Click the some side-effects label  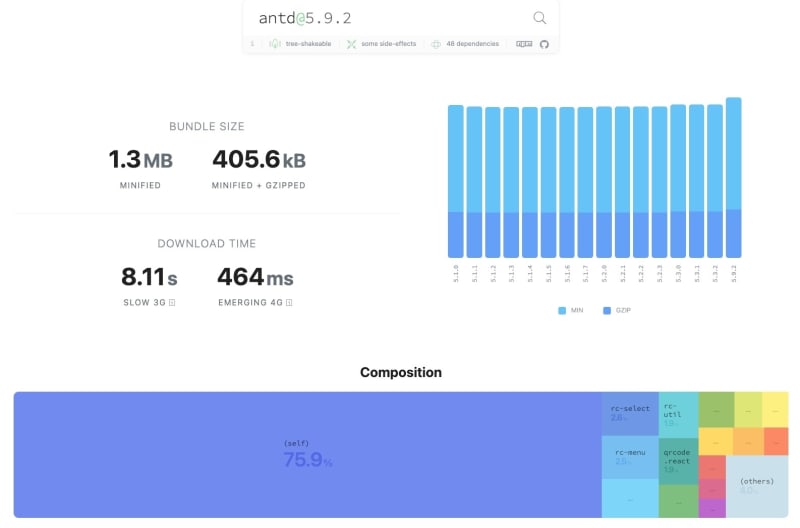click(x=388, y=44)
